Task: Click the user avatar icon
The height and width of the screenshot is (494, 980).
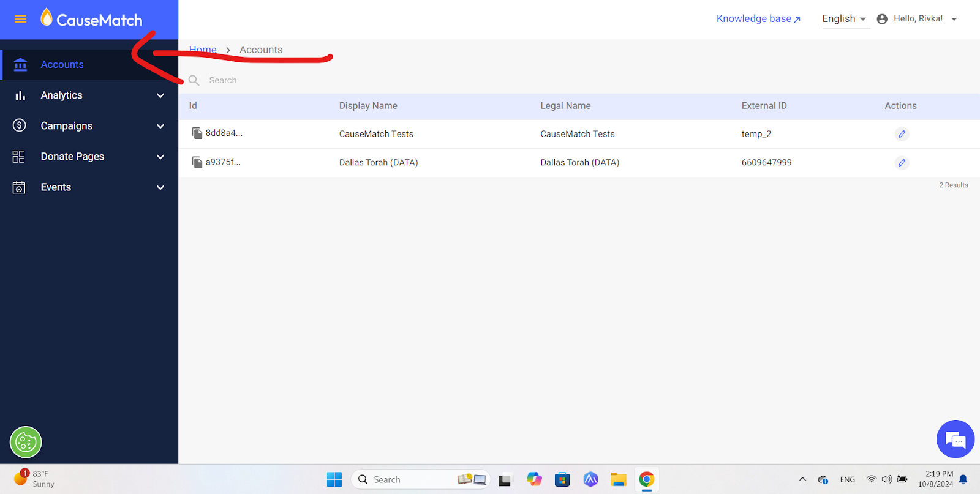Action: (x=882, y=19)
